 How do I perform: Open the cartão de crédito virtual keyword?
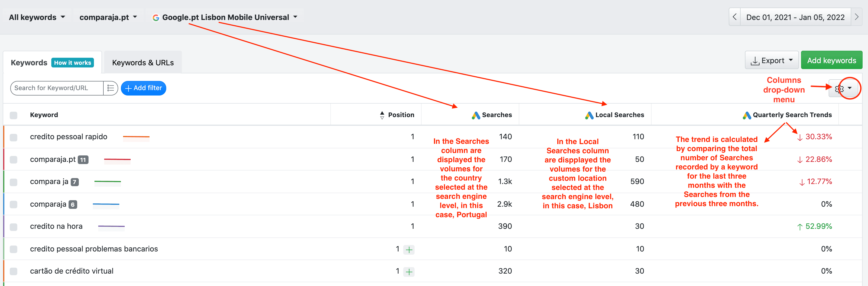(72, 271)
